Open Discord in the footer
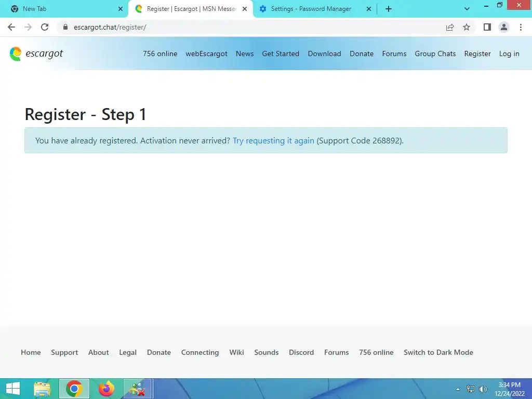The image size is (532, 399). [301, 352]
